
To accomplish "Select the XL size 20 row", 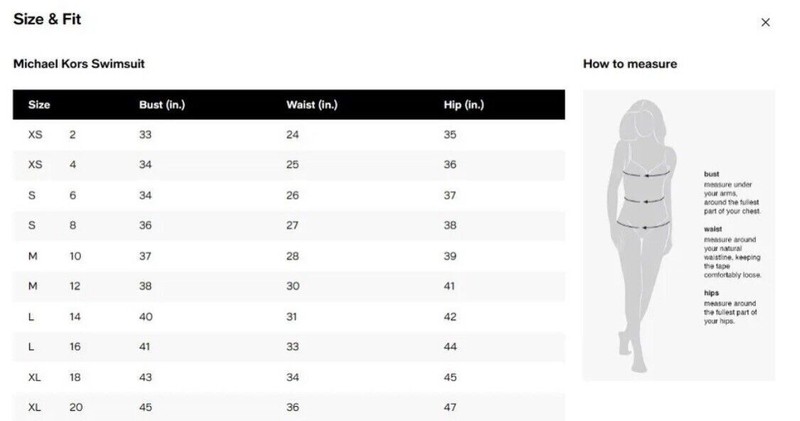I will tap(289, 407).
